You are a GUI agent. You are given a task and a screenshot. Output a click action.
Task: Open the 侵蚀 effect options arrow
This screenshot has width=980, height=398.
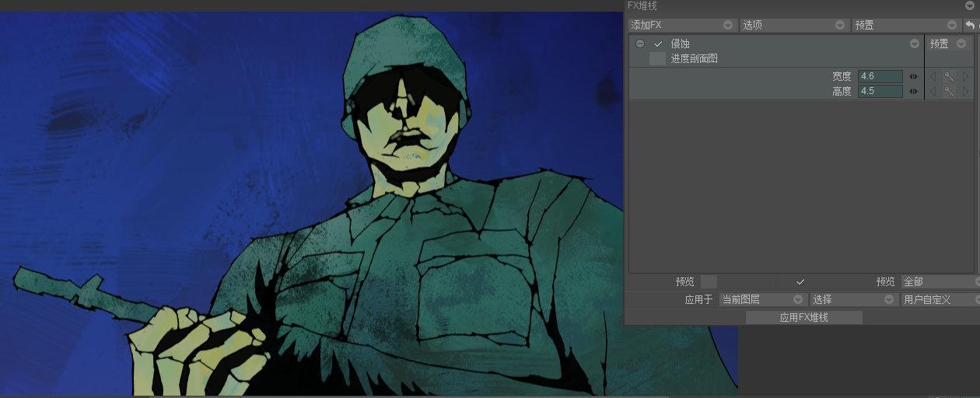(915, 44)
